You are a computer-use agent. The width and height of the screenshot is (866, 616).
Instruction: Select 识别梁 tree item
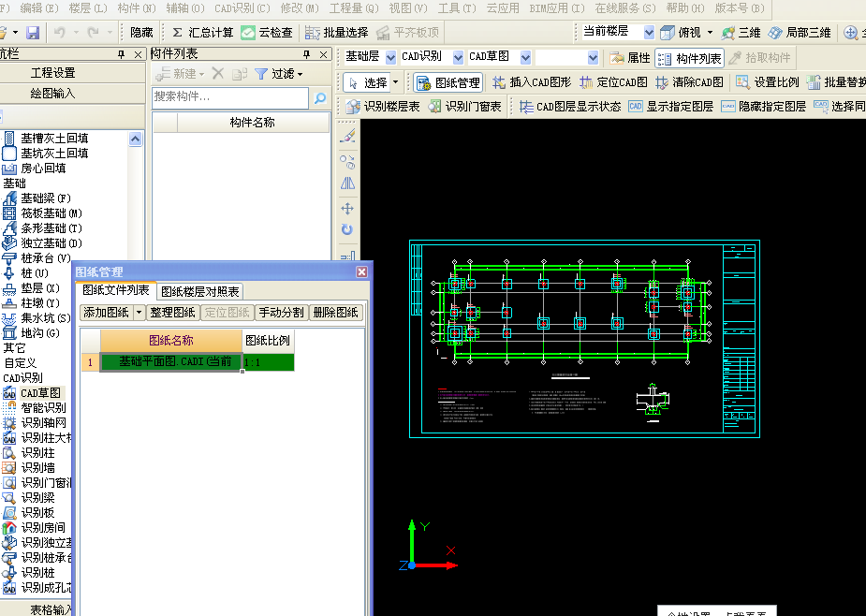tap(30, 498)
